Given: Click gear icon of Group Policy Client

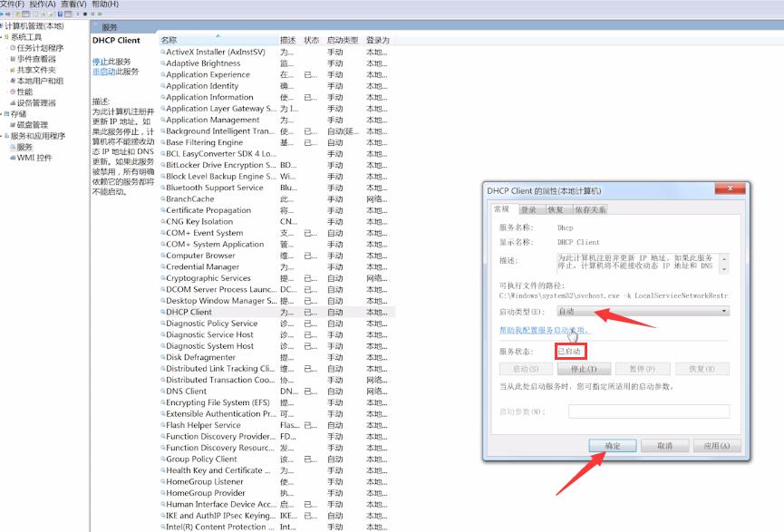Looking at the screenshot, I should [x=162, y=459].
